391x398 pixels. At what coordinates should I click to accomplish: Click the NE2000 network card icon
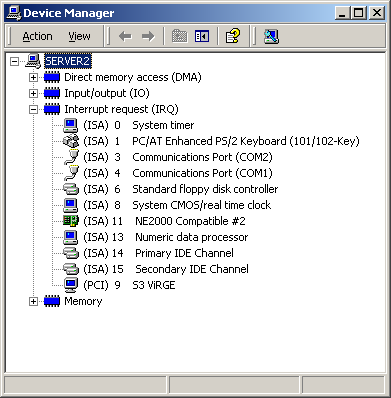pos(71,221)
